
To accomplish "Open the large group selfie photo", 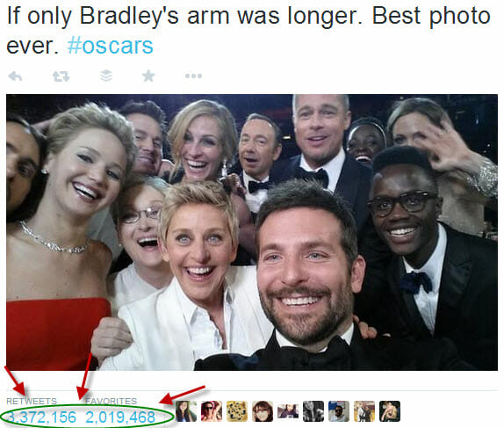I will coord(252,232).
